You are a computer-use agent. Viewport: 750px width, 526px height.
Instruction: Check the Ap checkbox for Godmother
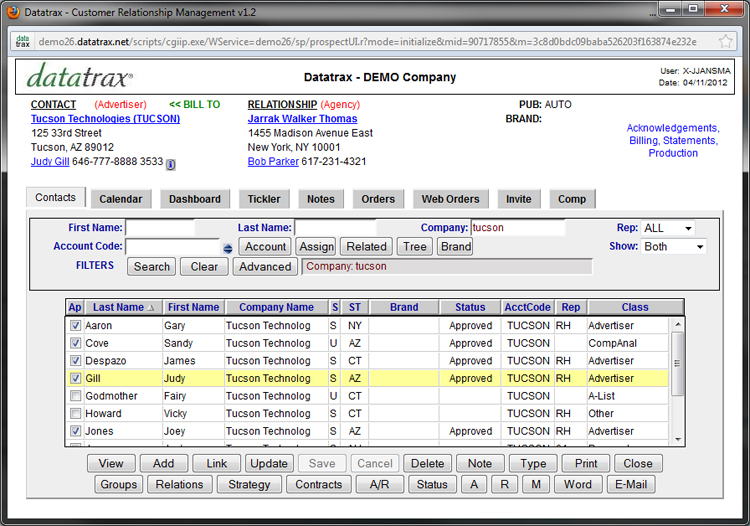pos(75,396)
